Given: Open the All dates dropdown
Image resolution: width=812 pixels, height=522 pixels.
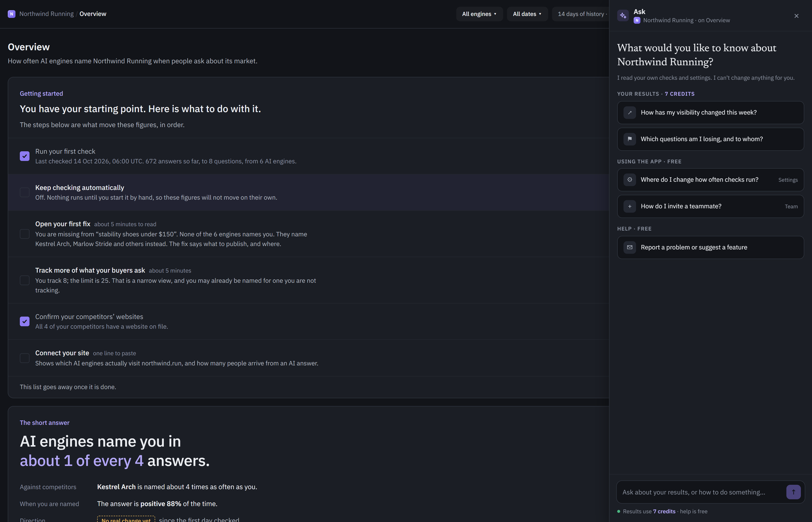Looking at the screenshot, I should pyautogui.click(x=527, y=14).
